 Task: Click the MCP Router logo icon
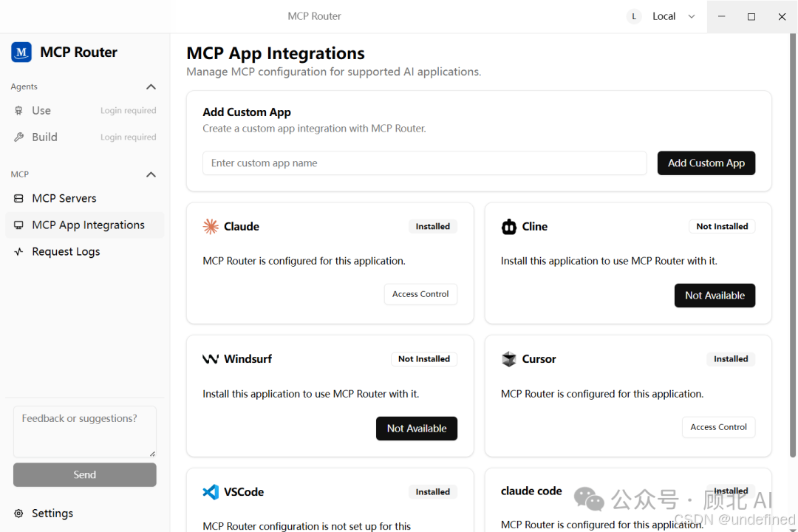21,52
